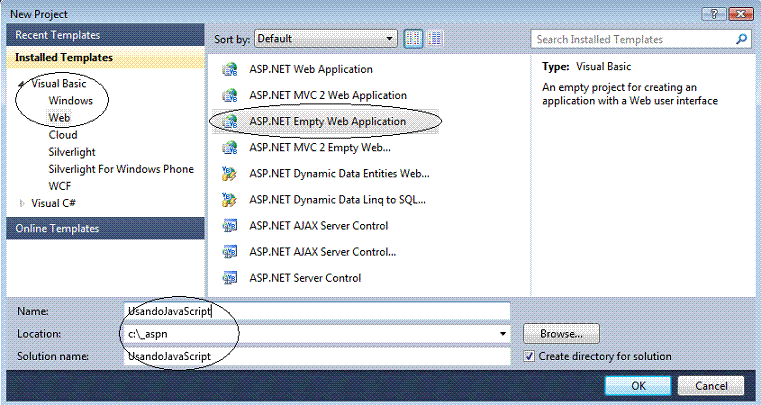The height and width of the screenshot is (405, 761).
Task: Select ASP.NET Server Control template text
Action: click(x=305, y=278)
